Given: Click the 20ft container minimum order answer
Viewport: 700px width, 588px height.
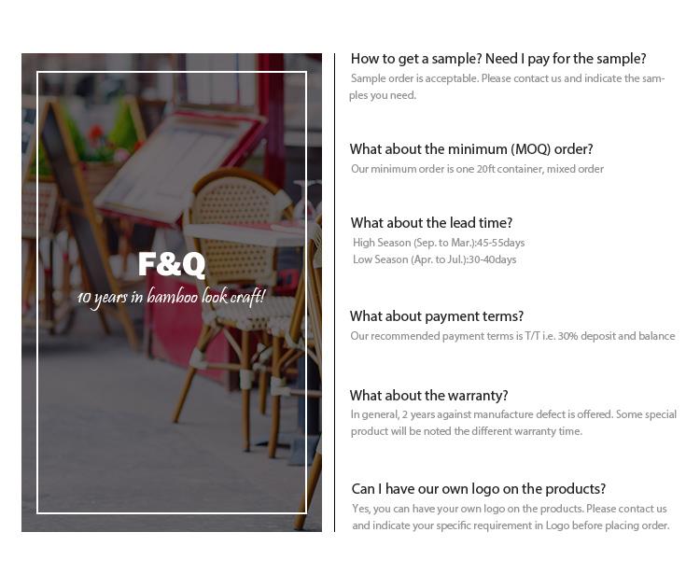Looking at the screenshot, I should (x=477, y=169).
